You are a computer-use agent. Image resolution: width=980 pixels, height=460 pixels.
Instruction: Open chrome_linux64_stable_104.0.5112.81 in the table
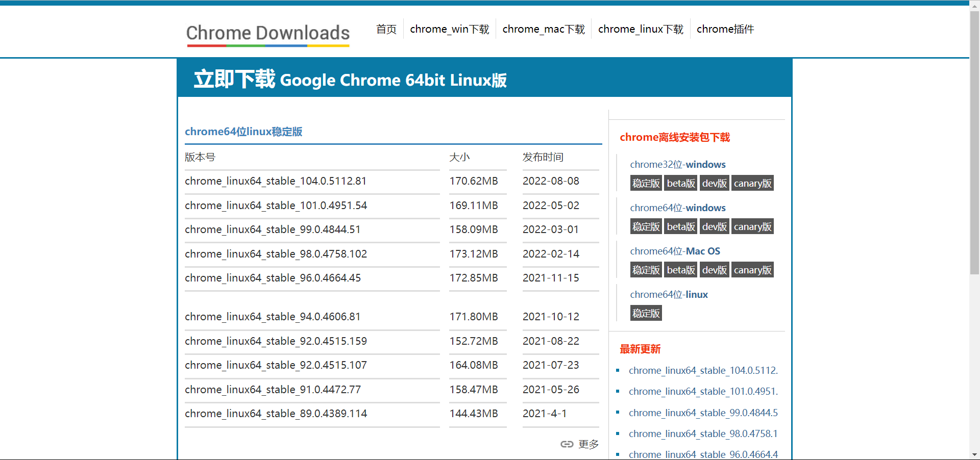pyautogui.click(x=276, y=181)
